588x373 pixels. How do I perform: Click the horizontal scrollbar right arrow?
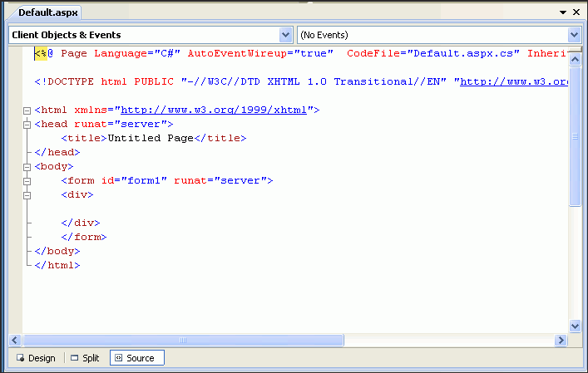561,340
